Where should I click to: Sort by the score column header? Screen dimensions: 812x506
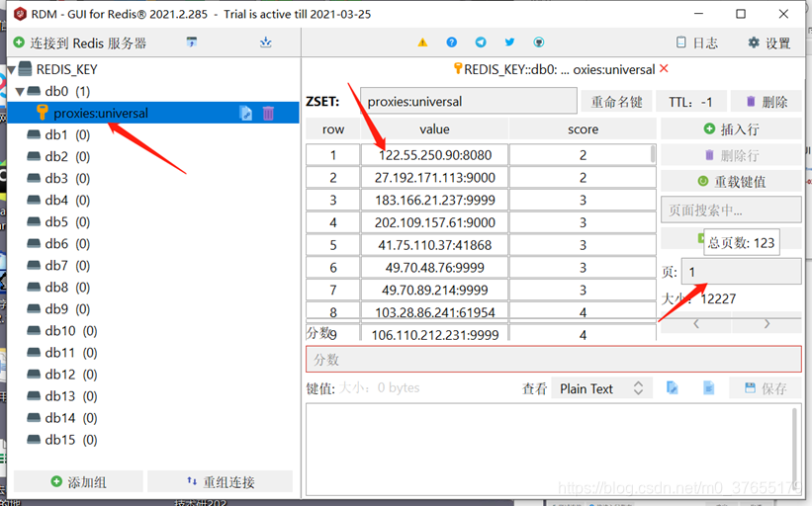pyautogui.click(x=583, y=128)
